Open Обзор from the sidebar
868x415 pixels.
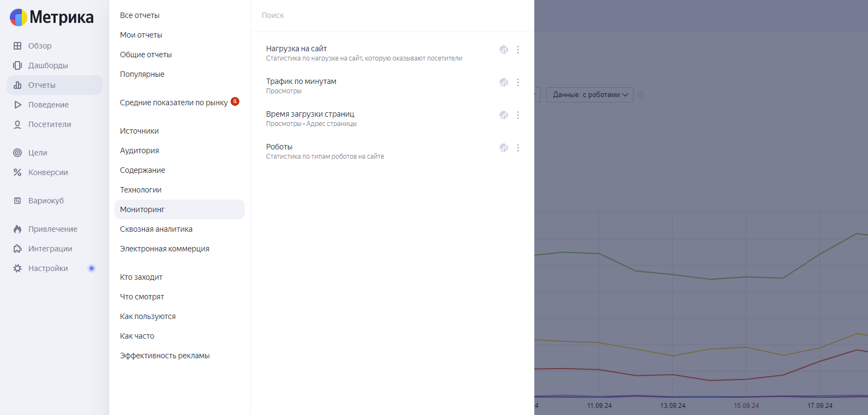coord(40,46)
